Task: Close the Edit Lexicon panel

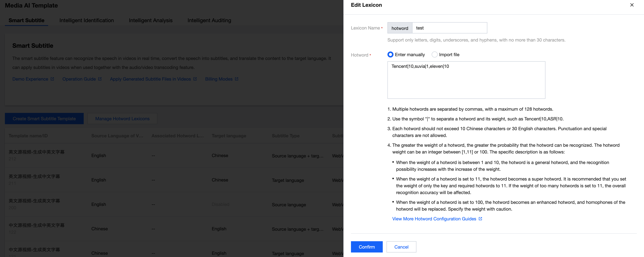Action: point(632,5)
